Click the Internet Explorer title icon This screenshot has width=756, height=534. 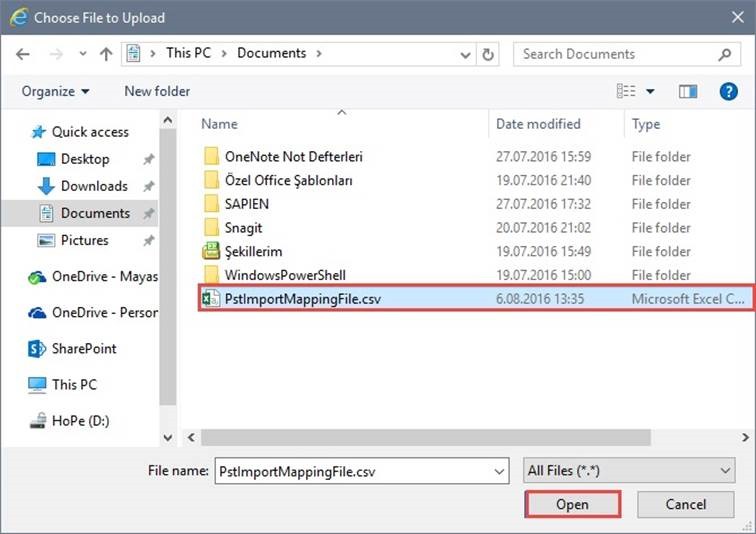pyautogui.click(x=18, y=17)
